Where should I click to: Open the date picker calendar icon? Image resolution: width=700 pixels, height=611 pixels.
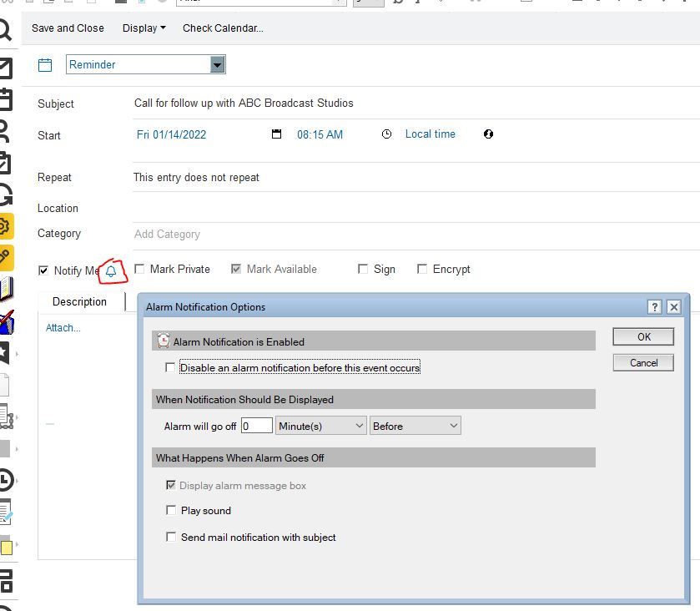(x=277, y=134)
